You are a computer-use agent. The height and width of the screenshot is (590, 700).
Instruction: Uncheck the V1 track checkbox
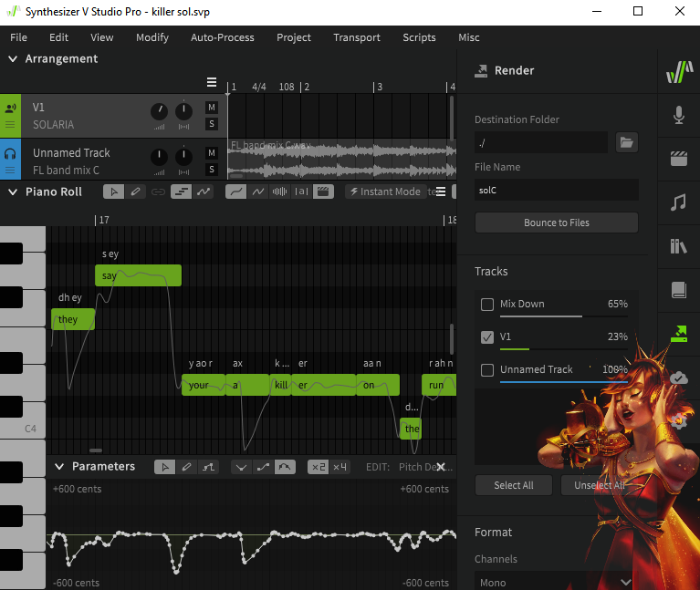(x=487, y=337)
